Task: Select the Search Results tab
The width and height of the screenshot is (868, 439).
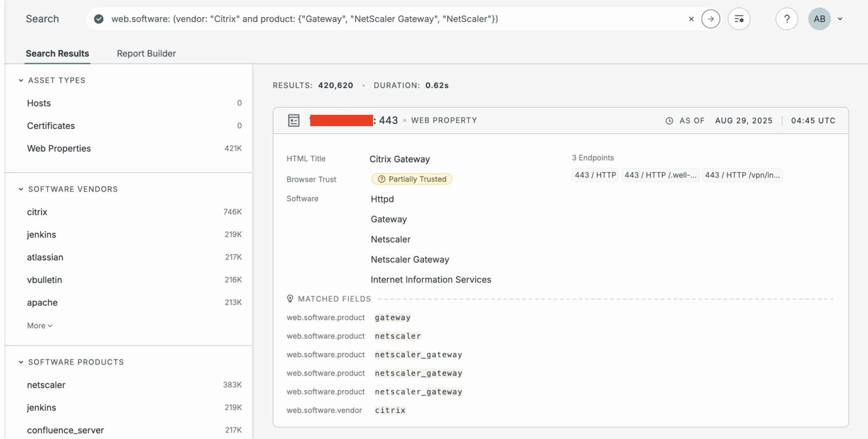Action: [57, 53]
